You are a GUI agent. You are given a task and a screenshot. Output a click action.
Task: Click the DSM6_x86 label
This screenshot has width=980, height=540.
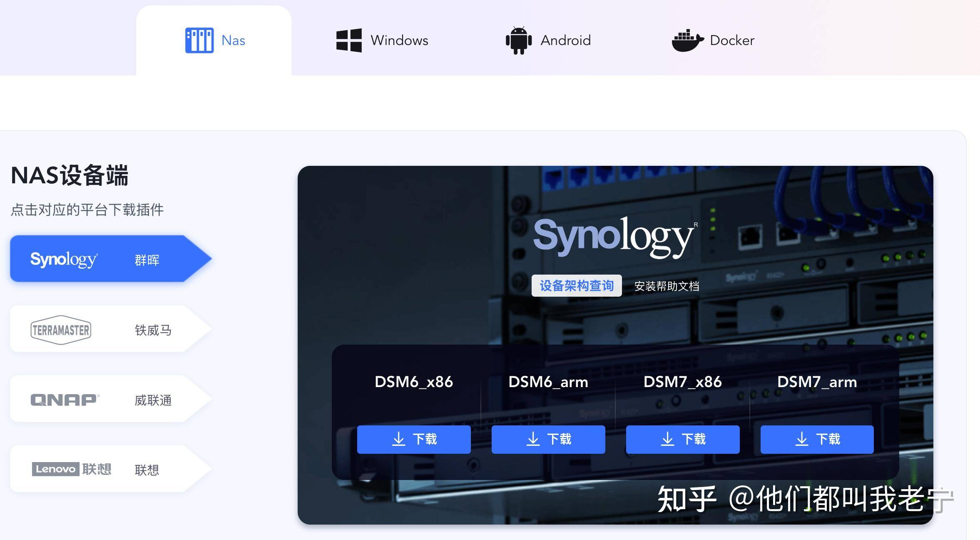(414, 382)
